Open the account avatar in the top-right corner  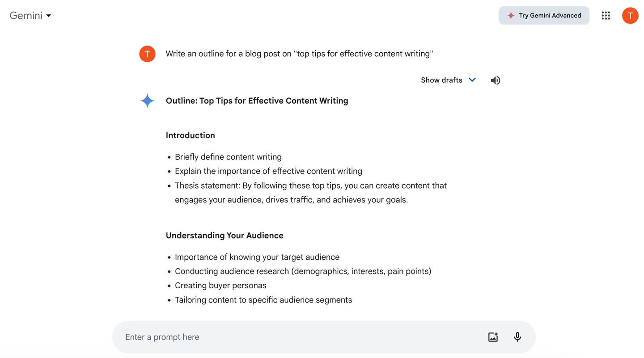(x=630, y=16)
